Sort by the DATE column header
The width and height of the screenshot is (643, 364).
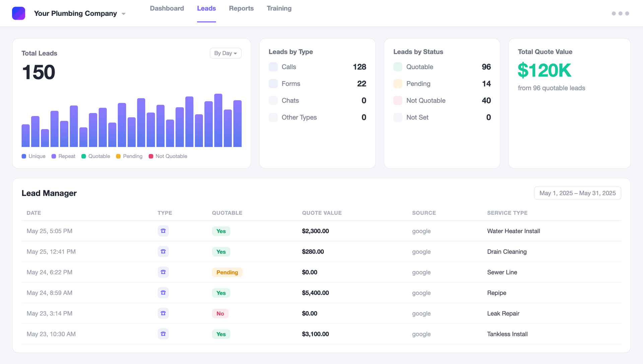34,213
